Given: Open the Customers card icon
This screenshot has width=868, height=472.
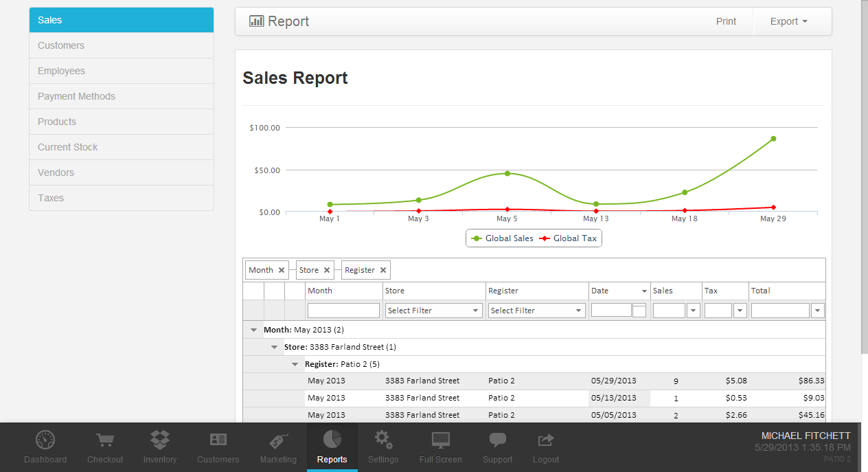Looking at the screenshot, I should pyautogui.click(x=218, y=440).
